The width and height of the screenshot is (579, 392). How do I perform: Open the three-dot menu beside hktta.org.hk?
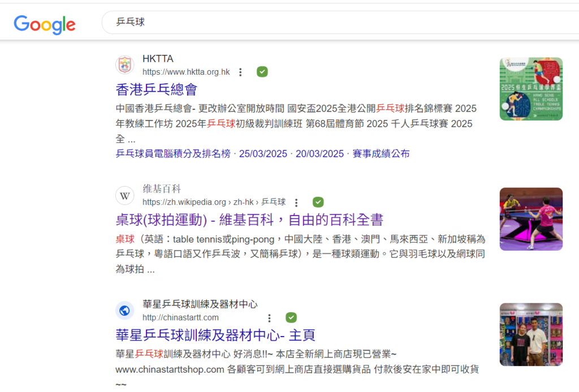coord(240,72)
